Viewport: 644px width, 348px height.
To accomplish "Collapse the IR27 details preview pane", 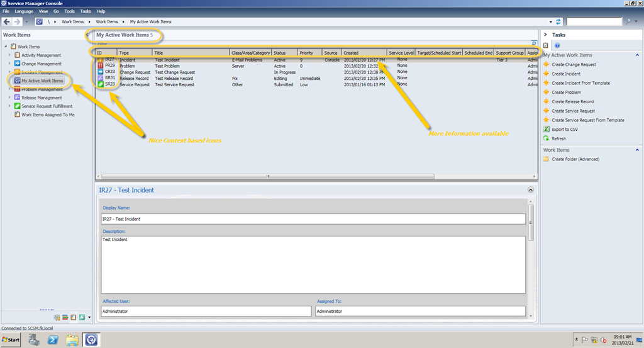I will (x=531, y=189).
